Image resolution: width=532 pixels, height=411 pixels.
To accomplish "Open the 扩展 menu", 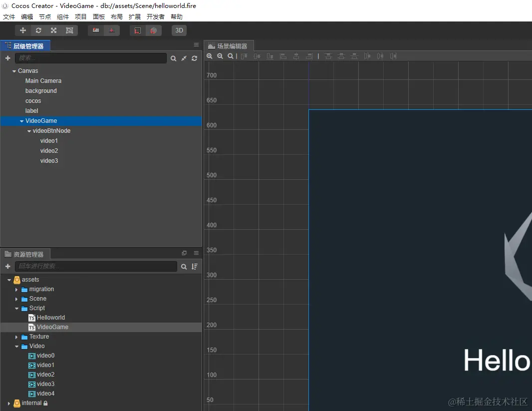I will (134, 16).
